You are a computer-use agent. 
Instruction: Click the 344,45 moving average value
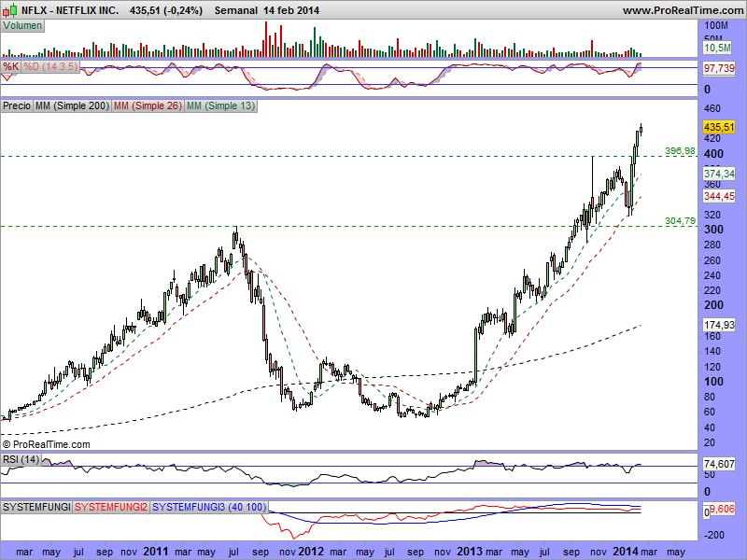click(719, 196)
